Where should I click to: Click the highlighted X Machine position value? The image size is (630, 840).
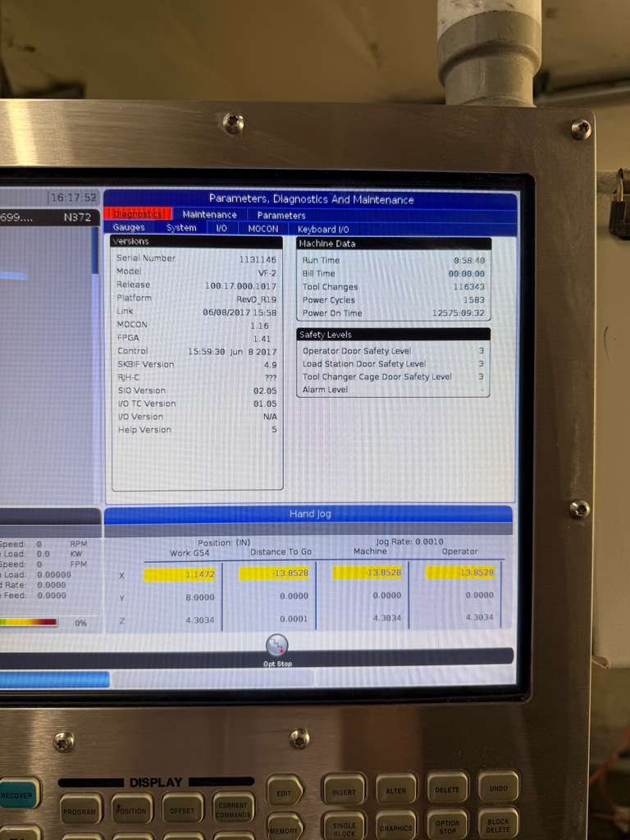[x=367, y=573]
